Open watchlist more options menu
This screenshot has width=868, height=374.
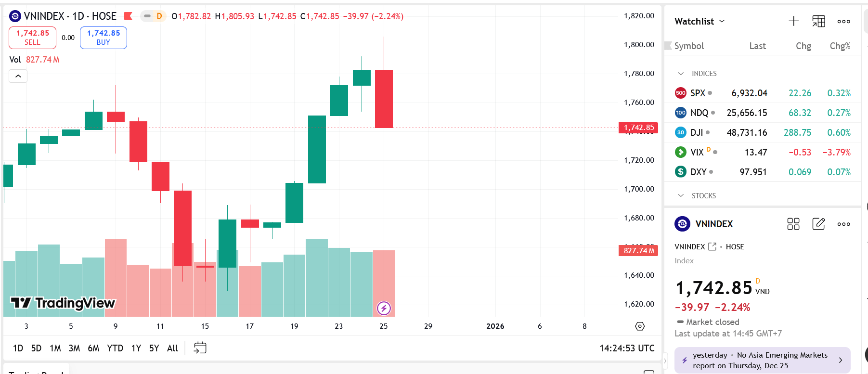tap(843, 21)
